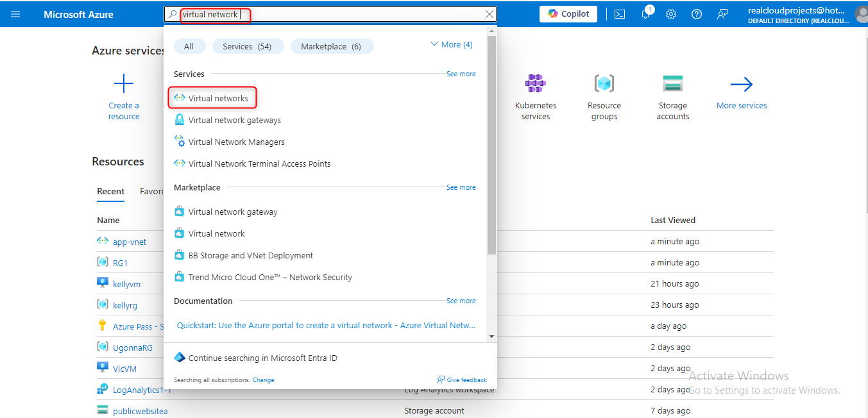This screenshot has height=418, width=868.
Task: Open notifications bell
Action: [x=646, y=14]
